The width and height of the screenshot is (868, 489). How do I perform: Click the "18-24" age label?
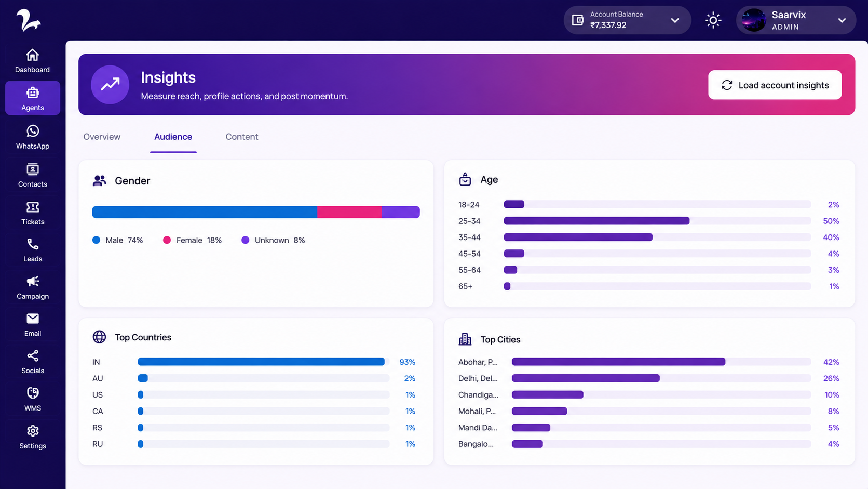click(x=469, y=205)
